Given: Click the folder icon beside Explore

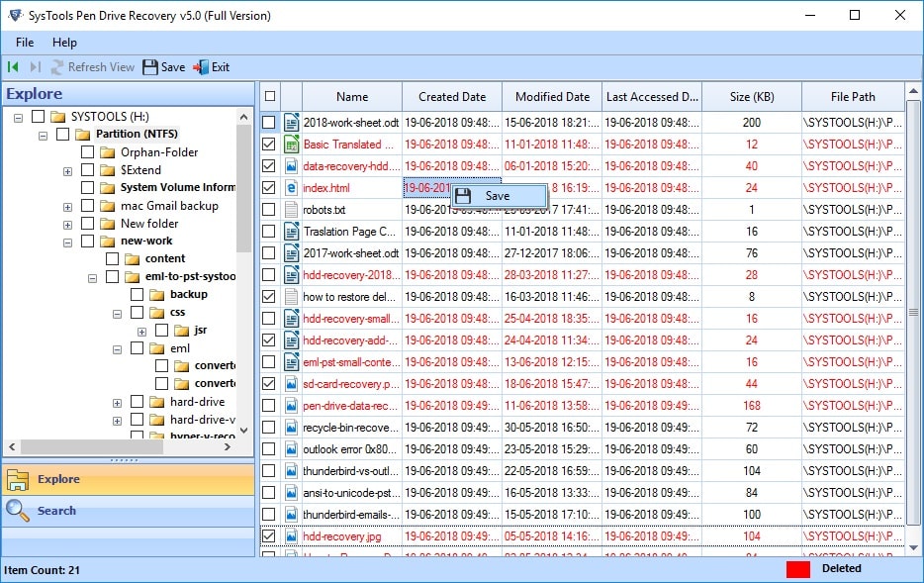Looking at the screenshot, I should (18, 479).
